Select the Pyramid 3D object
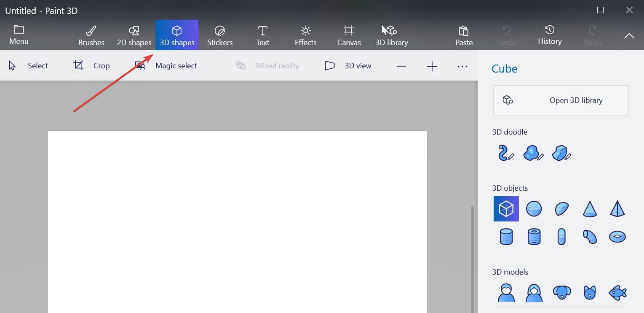The height and width of the screenshot is (313, 644). pos(617,209)
